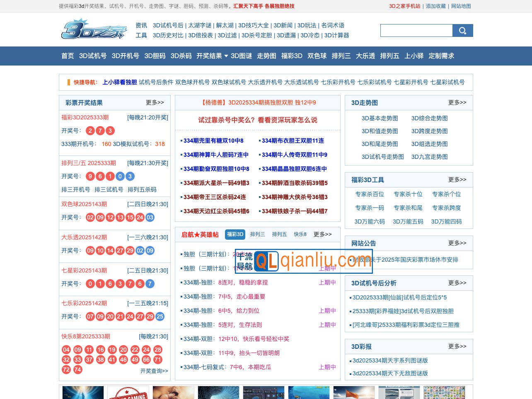Click blue ball 03 in 双色球 results
This screenshot has width=532, height=399.
150,217
